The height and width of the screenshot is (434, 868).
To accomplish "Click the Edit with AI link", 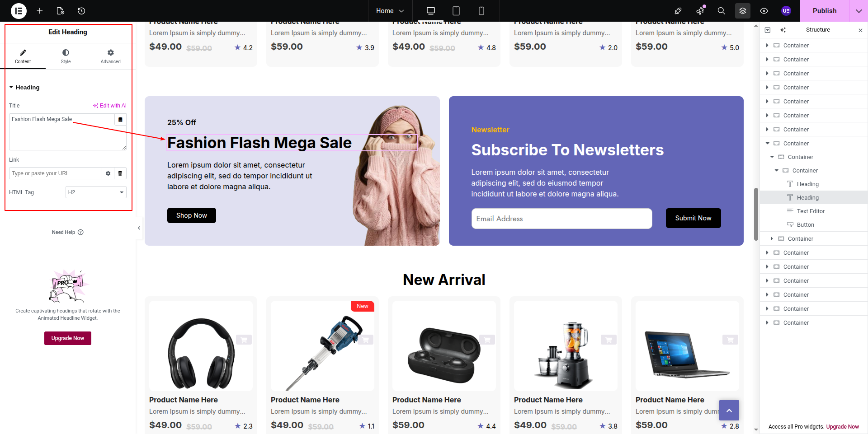I will click(x=110, y=106).
